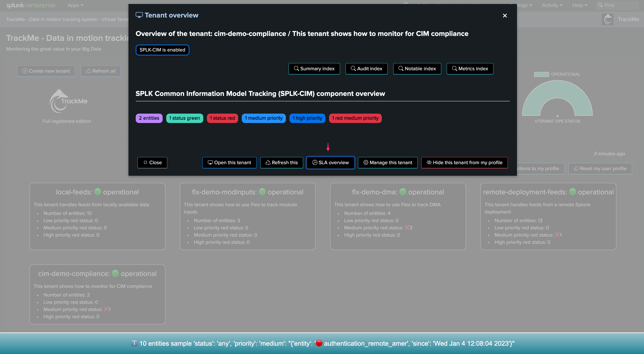The height and width of the screenshot is (354, 644).
Task: Click green status dot on flx-demo-modinputs card
Action: (262, 192)
